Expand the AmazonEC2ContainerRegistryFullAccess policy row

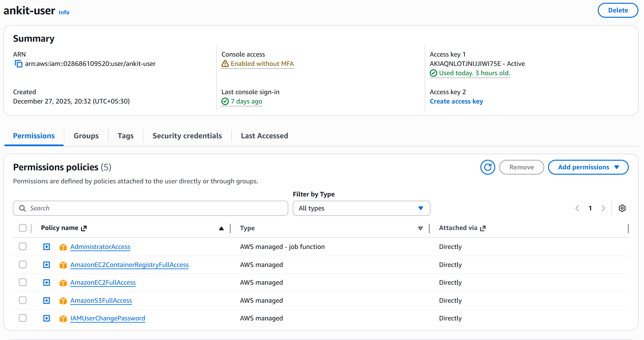point(47,265)
